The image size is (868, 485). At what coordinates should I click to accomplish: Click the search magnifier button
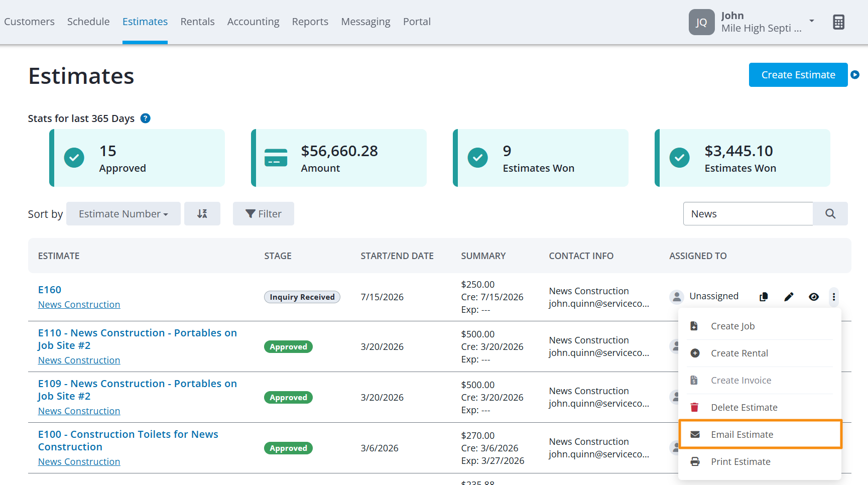point(830,214)
